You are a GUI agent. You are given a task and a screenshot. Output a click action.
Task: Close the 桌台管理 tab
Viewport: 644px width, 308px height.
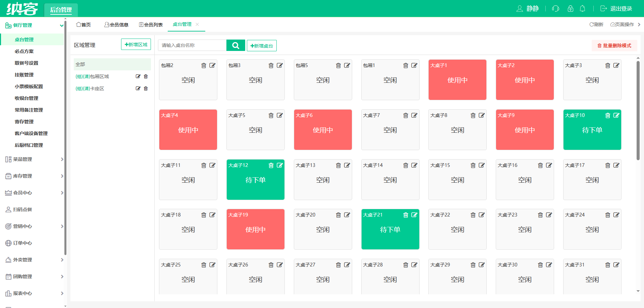pos(197,24)
